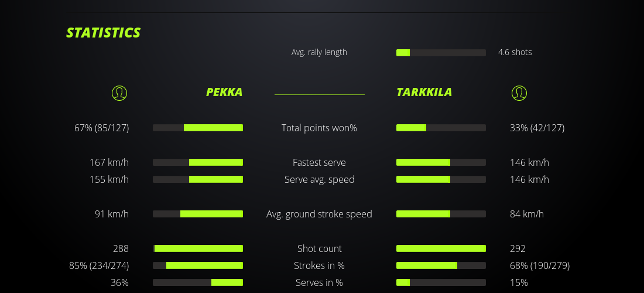Screen dimensions: 644x293
Task: Click the Shot count label
Action: (319, 248)
